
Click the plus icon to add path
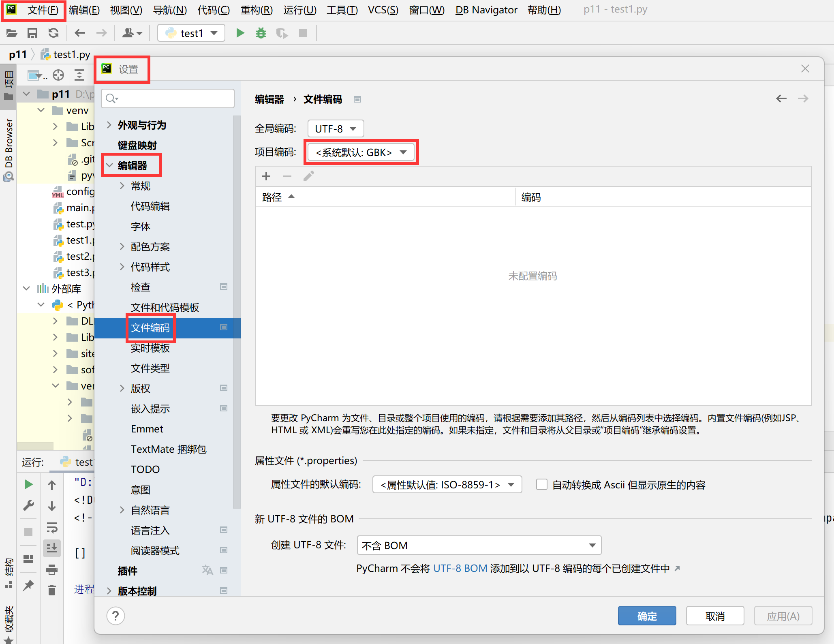[x=266, y=176]
